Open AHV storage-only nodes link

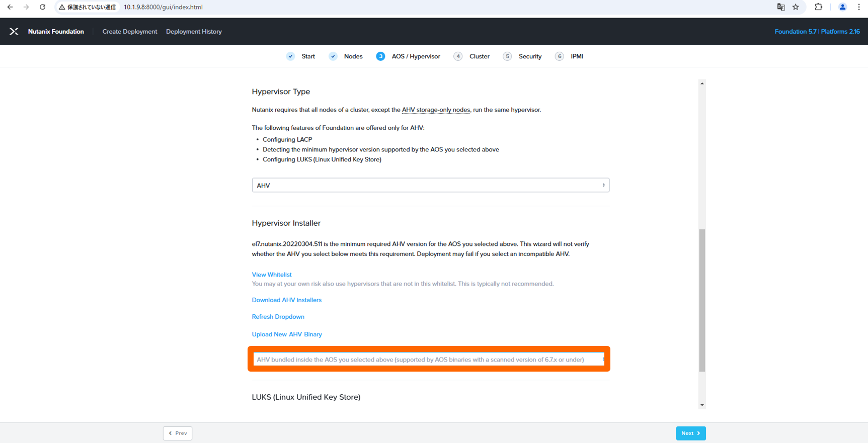coord(436,110)
